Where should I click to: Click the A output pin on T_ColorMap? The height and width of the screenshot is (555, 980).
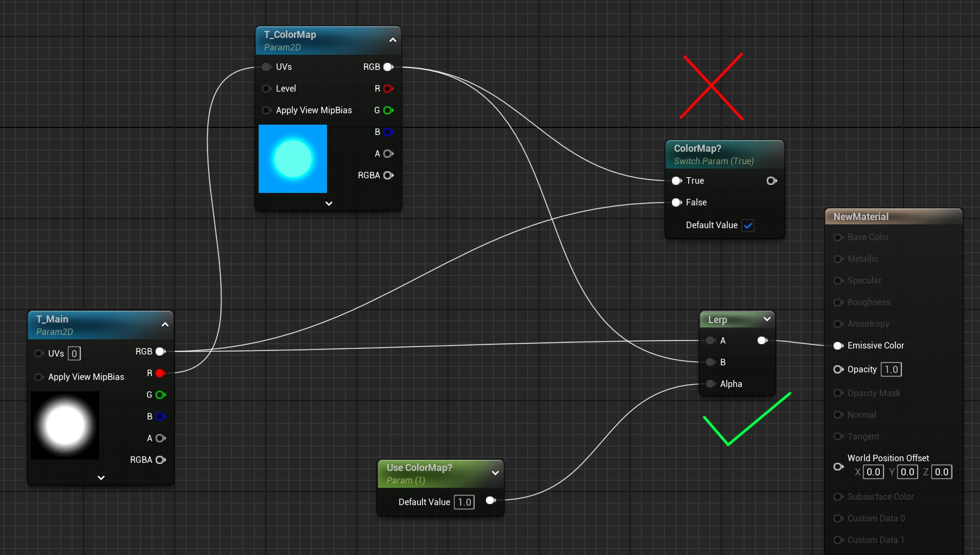[x=387, y=153]
